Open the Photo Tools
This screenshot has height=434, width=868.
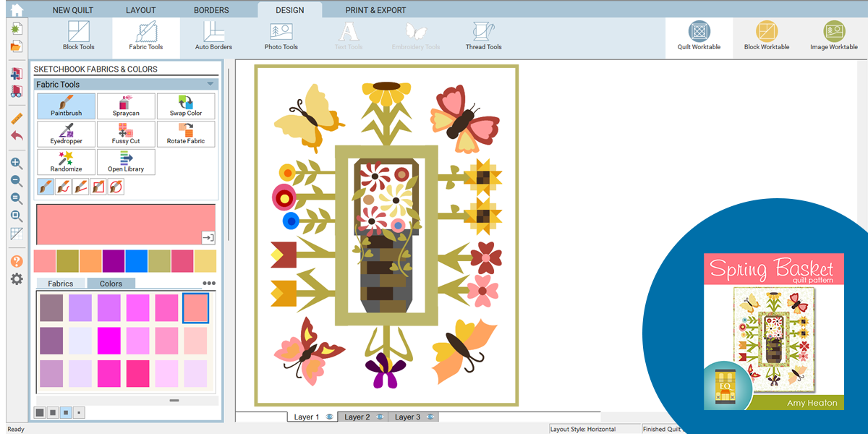[x=281, y=36]
